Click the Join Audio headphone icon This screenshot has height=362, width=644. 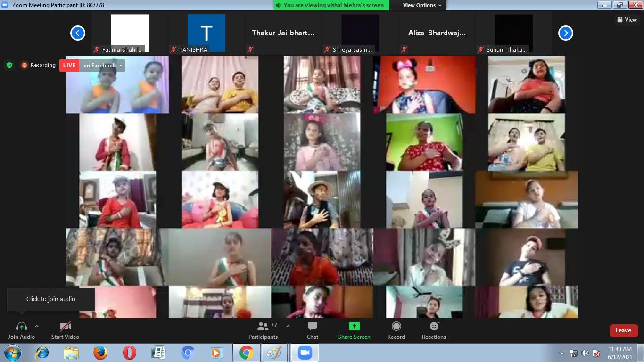pos(21,326)
